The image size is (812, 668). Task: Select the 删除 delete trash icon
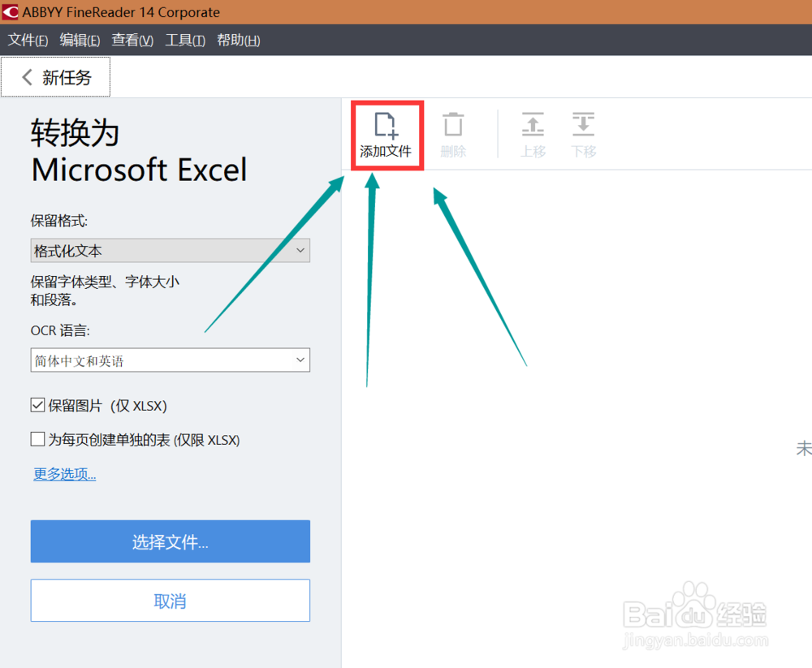tap(452, 132)
